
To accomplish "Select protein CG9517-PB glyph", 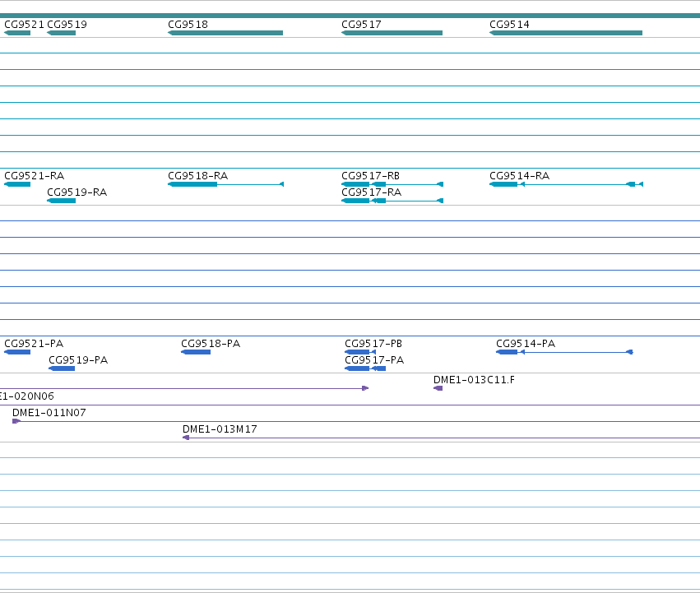I will pyautogui.click(x=359, y=352).
